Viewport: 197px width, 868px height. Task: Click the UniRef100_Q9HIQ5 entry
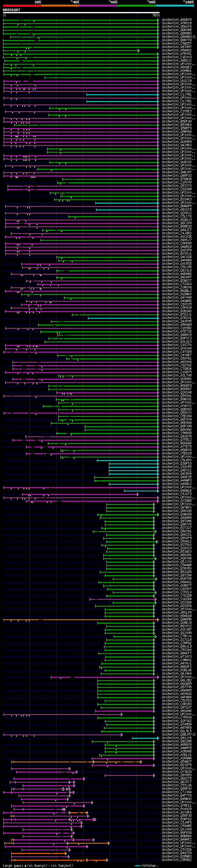[177, 511]
